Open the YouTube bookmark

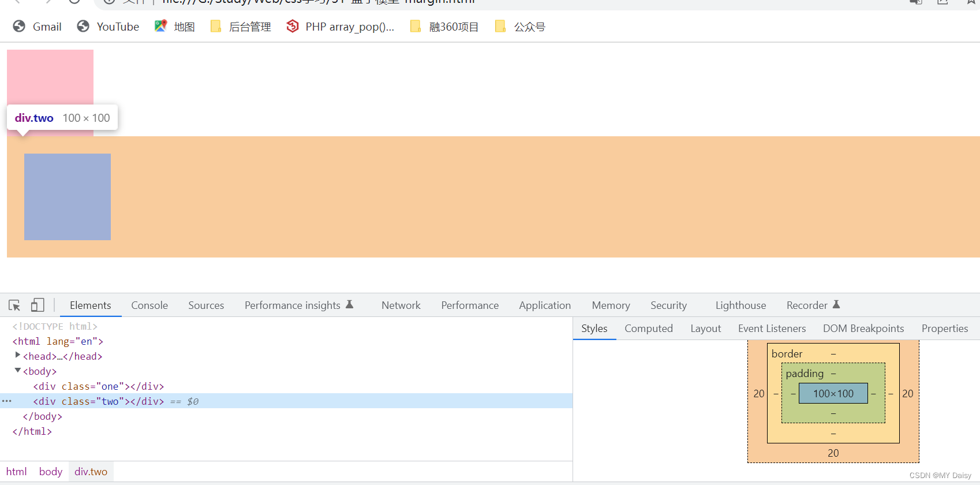point(108,27)
